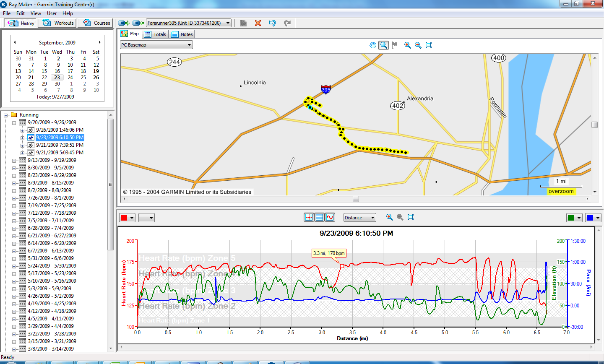
Task: Open the Forerunner305 device dropdown
Action: [x=189, y=23]
